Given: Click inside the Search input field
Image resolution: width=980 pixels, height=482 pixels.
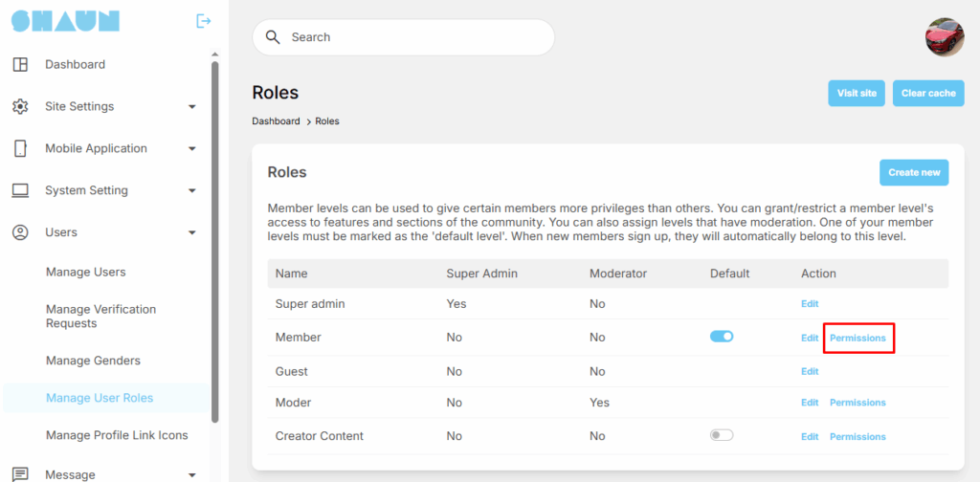Looking at the screenshot, I should click(x=412, y=37).
